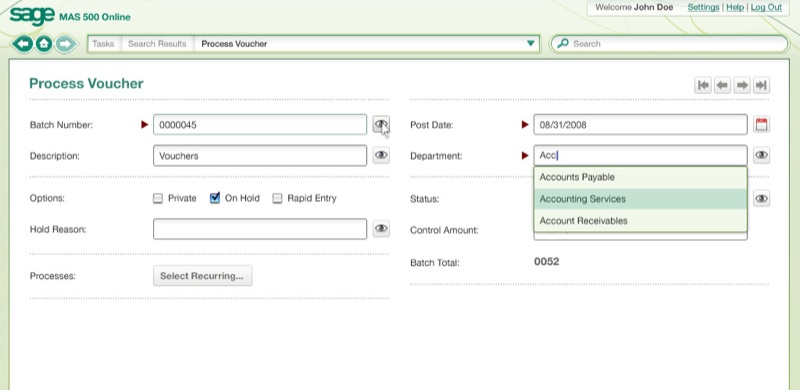Uncheck the On Hold checkbox

click(215, 198)
